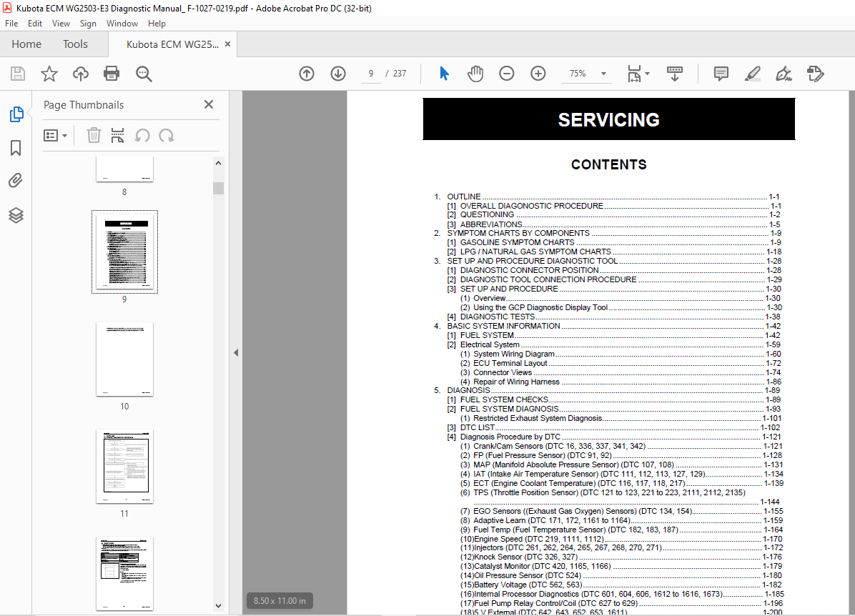The height and width of the screenshot is (616, 855).
Task: Click BASIC SYSTEM INFORMATION entry
Action: [x=608, y=326]
